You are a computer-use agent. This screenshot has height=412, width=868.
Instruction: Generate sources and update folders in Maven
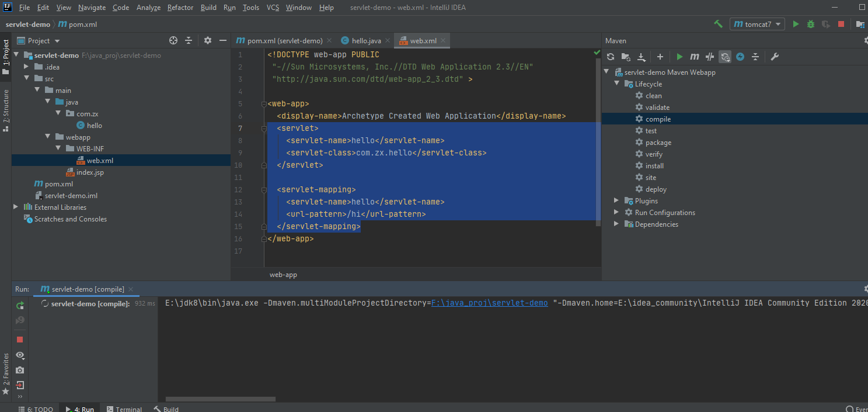point(626,57)
